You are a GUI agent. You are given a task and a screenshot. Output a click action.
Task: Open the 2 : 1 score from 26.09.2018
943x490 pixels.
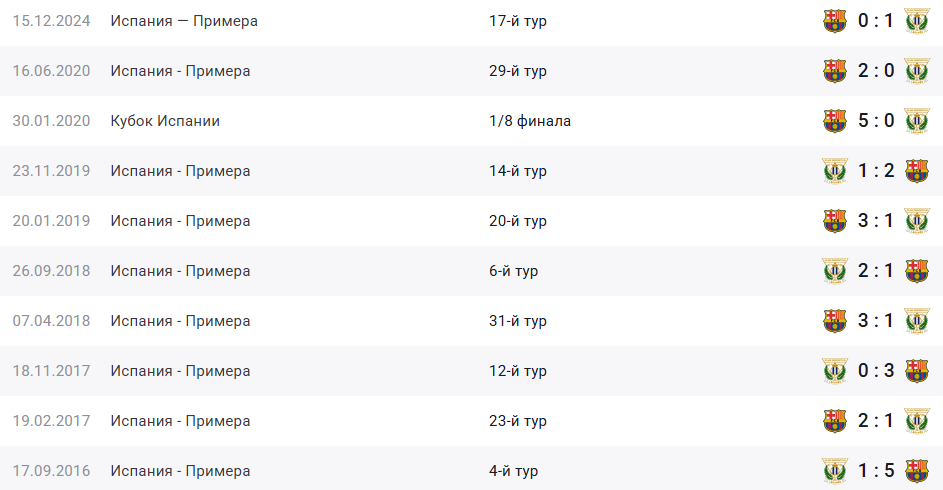pos(876,271)
